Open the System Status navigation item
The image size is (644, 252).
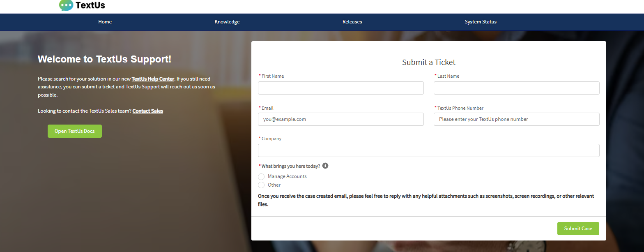coord(481,22)
